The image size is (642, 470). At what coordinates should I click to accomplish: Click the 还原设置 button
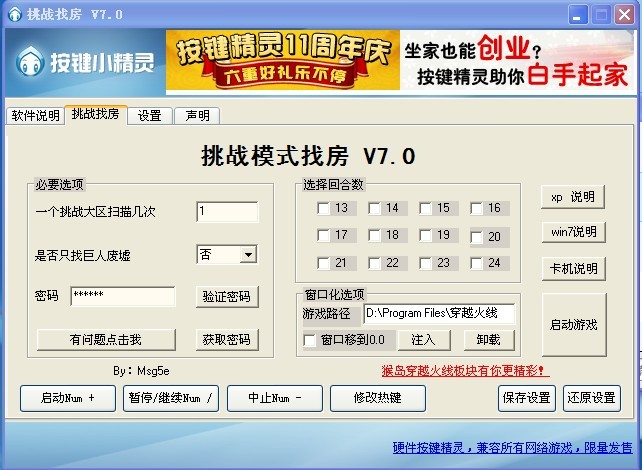[x=592, y=398]
